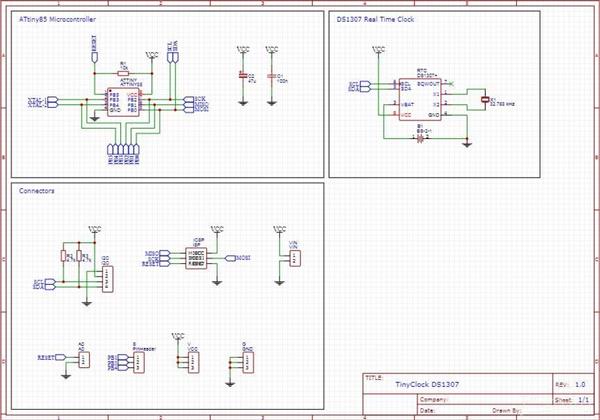The height and width of the screenshot is (420, 600).
Task: Select the DS1307 RTC chip symbol
Action: coord(420,99)
